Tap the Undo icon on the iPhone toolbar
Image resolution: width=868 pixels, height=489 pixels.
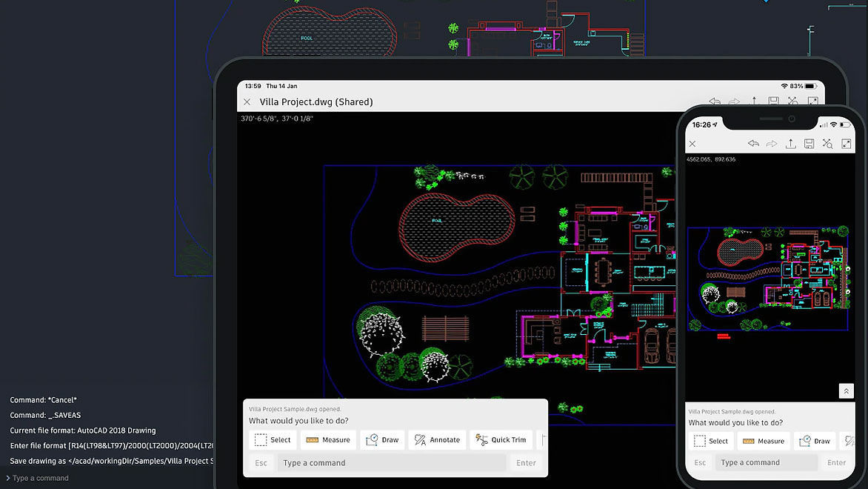(754, 143)
